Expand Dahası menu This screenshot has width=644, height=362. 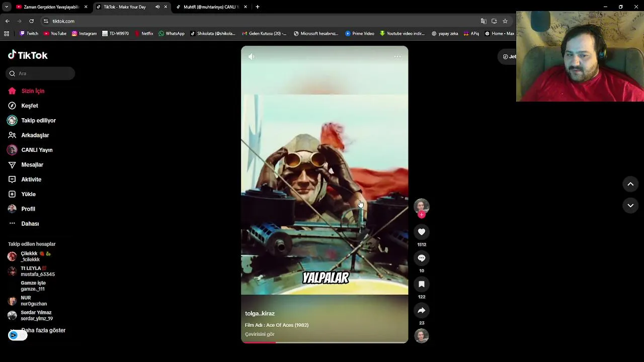click(24, 224)
